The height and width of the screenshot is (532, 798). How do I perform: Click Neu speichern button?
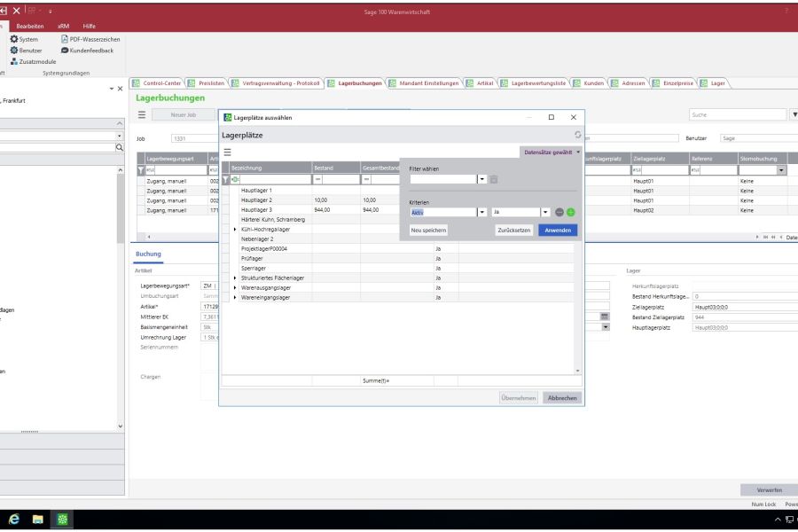tap(428, 231)
